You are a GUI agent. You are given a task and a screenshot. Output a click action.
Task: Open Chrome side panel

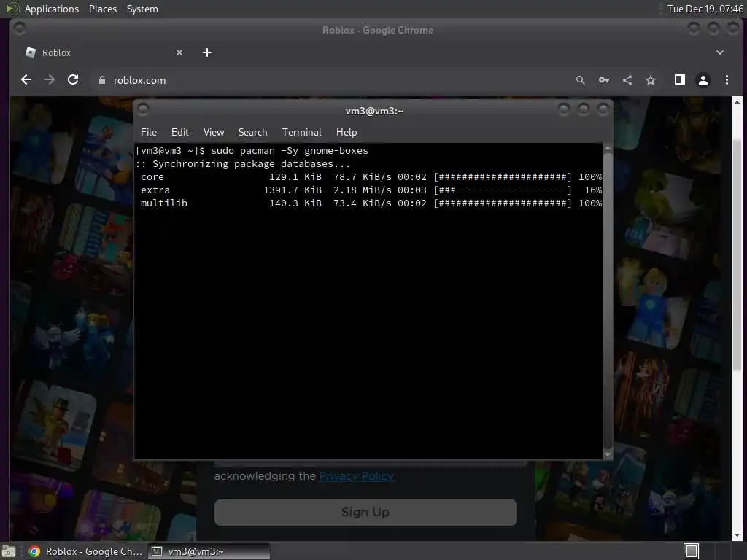click(680, 80)
